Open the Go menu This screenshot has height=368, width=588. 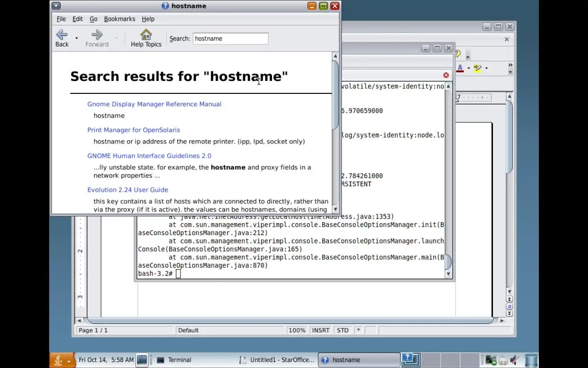[x=93, y=19]
